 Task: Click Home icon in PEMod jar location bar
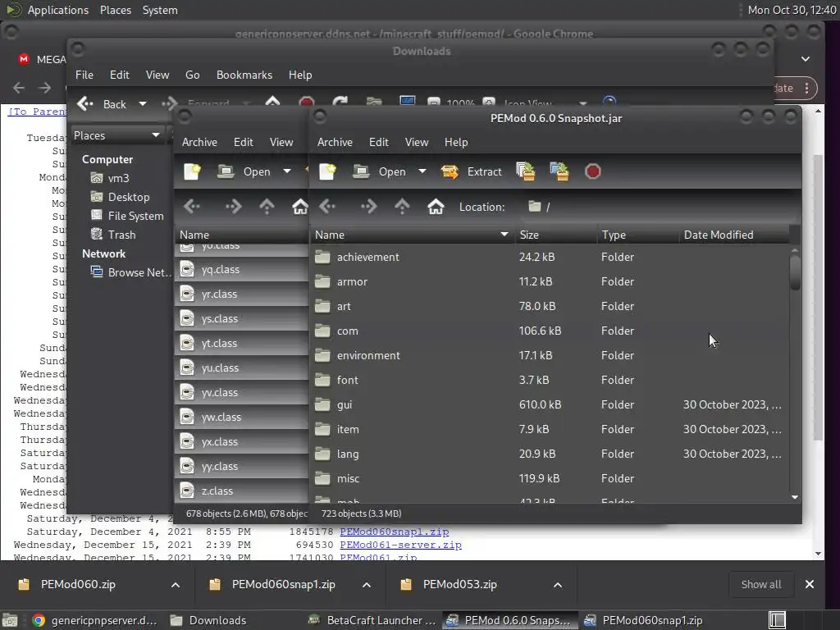(436, 206)
